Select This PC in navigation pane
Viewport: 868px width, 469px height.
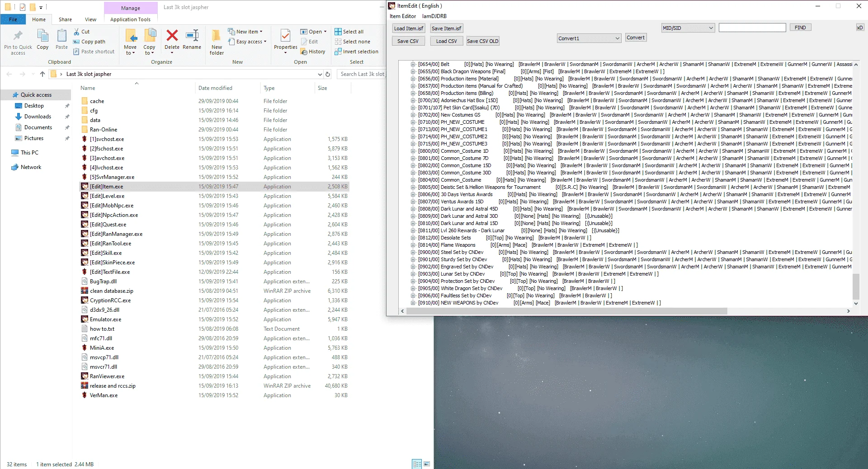[x=29, y=153]
